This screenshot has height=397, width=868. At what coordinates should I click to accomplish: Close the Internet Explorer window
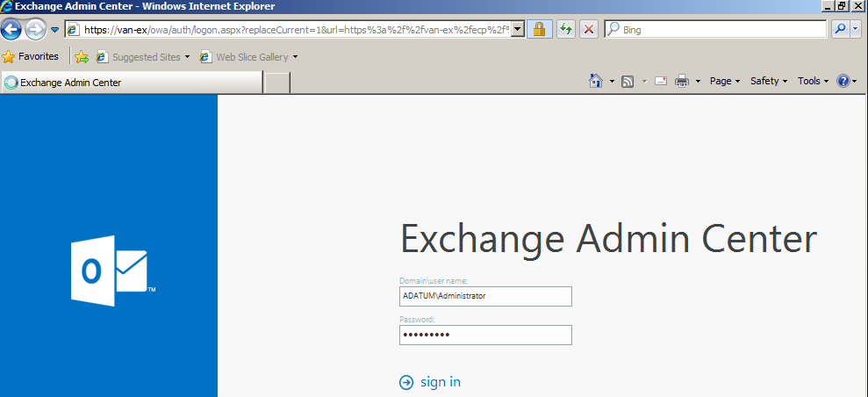858,6
